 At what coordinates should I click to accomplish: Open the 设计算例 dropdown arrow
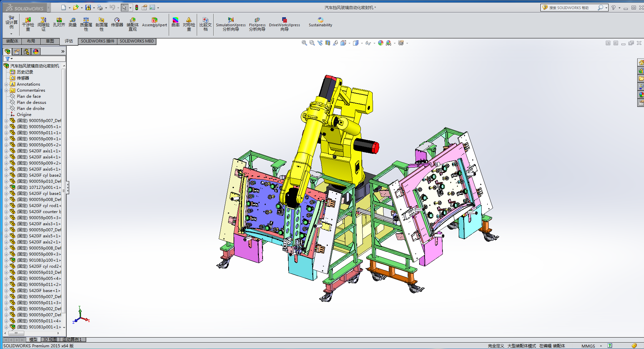coord(11,34)
